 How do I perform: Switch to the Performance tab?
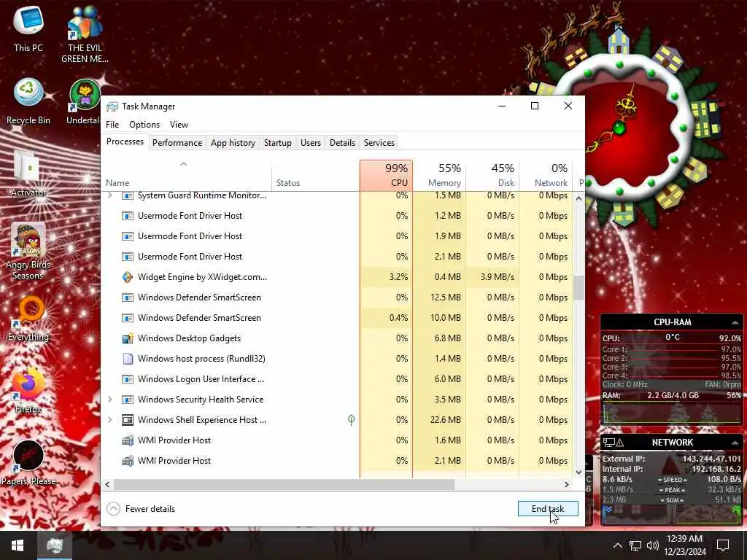coord(177,143)
